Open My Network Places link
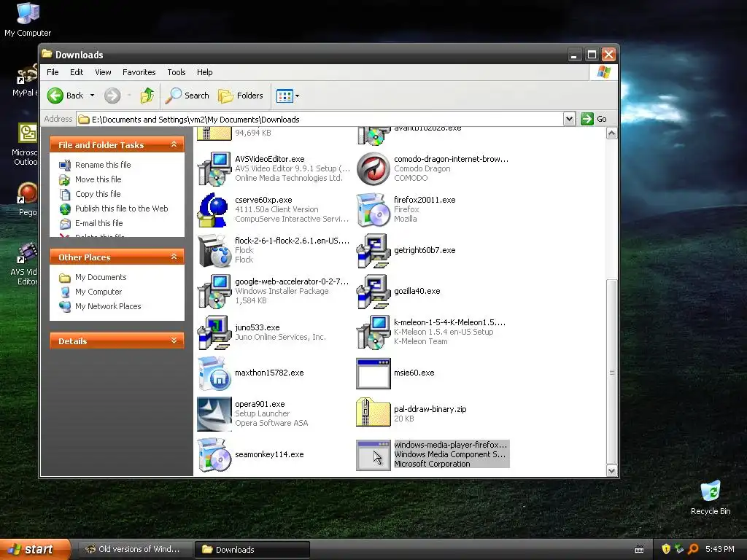The width and height of the screenshot is (747, 560). (108, 307)
